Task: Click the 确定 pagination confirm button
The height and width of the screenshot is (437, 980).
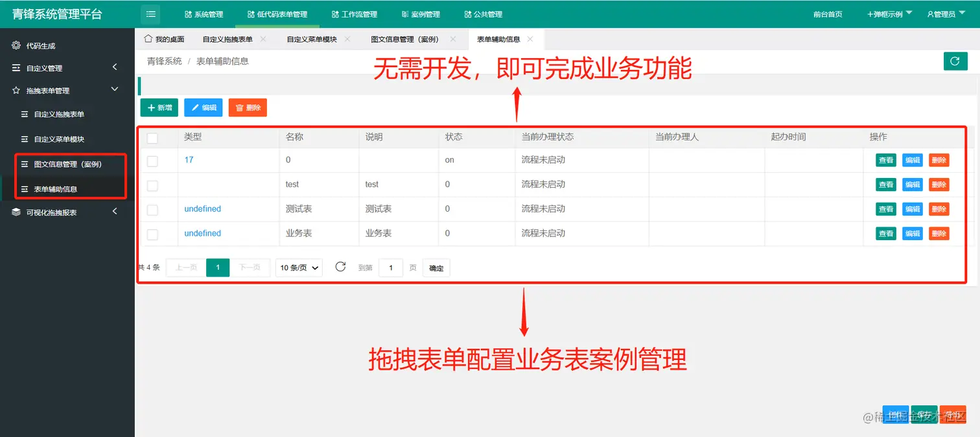Action: [436, 267]
